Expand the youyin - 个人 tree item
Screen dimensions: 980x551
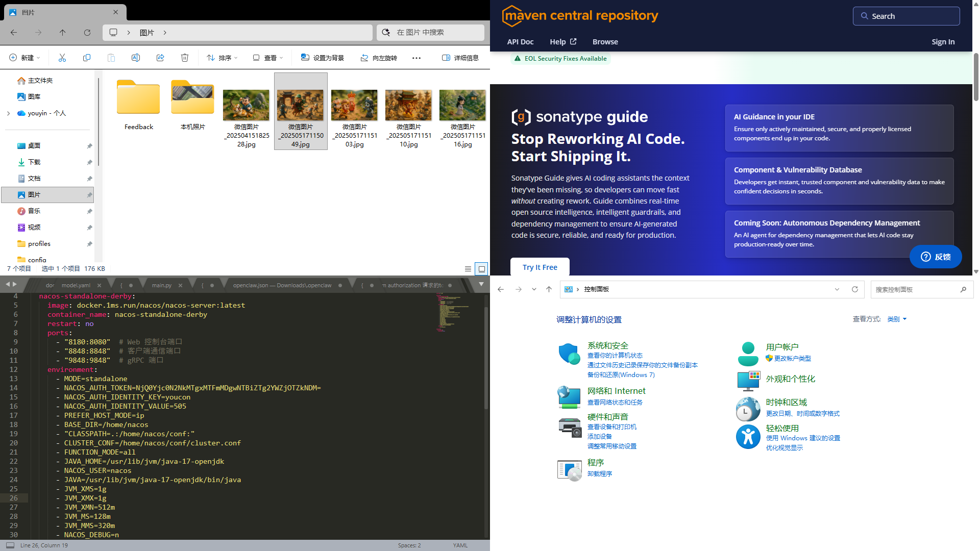click(8, 113)
